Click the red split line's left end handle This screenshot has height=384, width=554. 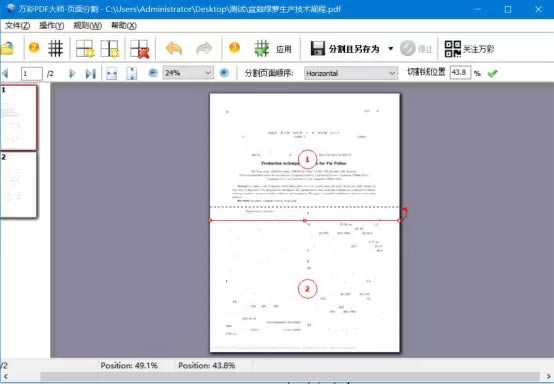[211, 220]
